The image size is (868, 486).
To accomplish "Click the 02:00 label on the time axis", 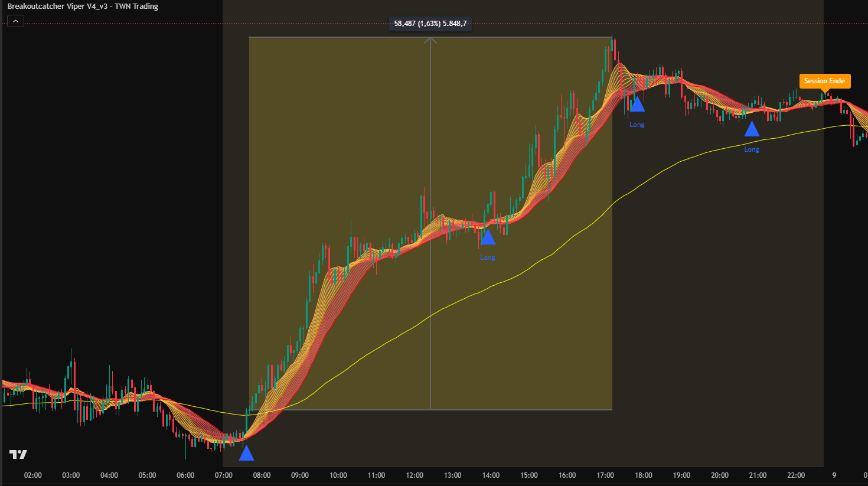I will [33, 475].
